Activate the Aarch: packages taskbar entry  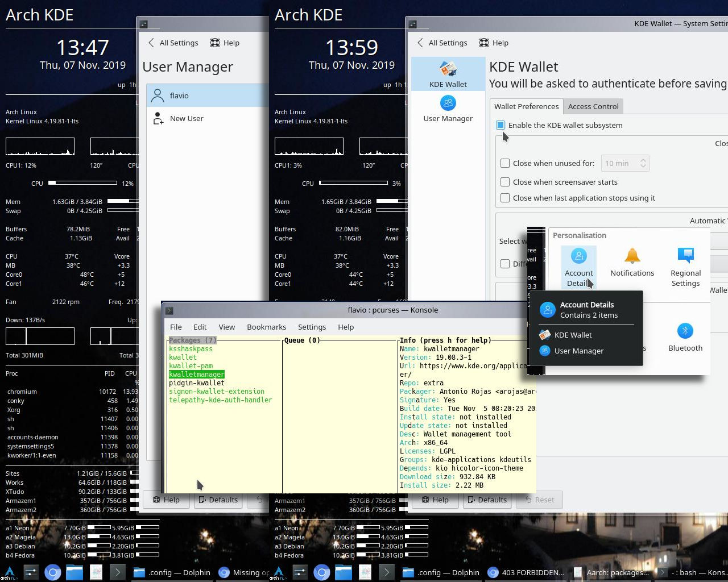[x=611, y=572]
